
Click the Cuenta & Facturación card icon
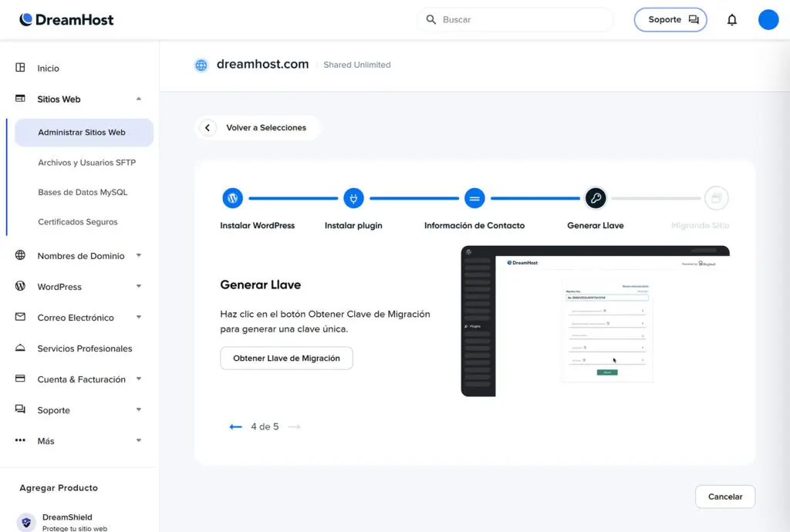pos(20,379)
